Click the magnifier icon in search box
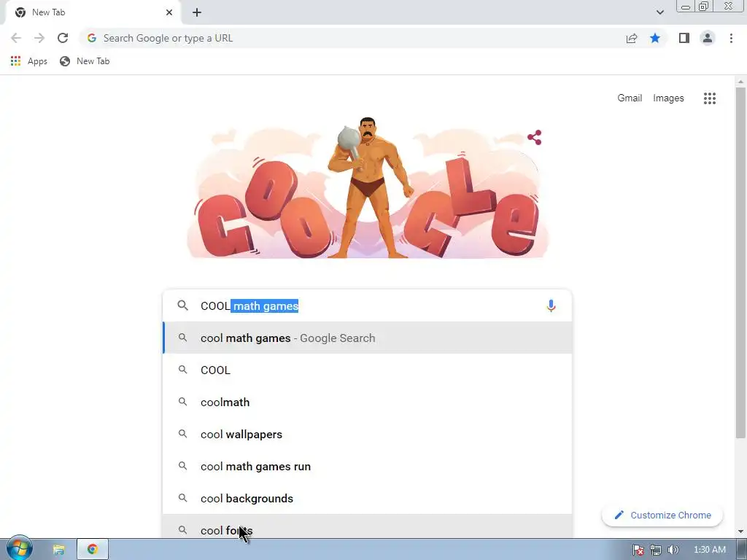This screenshot has width=747, height=560. point(182,306)
